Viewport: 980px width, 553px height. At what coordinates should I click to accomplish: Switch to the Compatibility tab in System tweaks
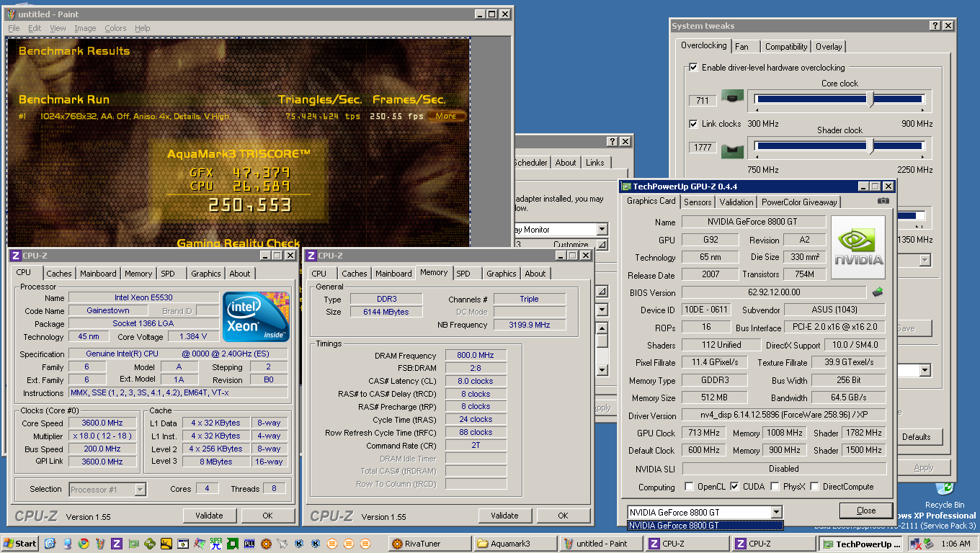pos(786,47)
